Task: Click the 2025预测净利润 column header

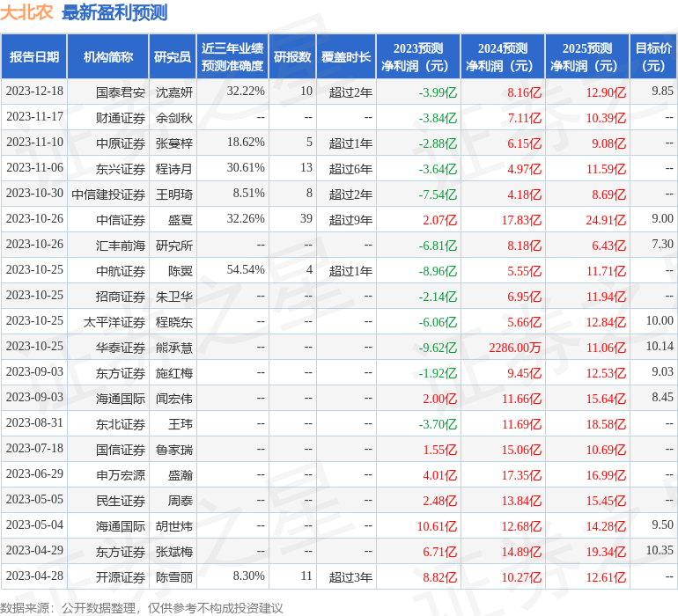Action: (x=586, y=57)
